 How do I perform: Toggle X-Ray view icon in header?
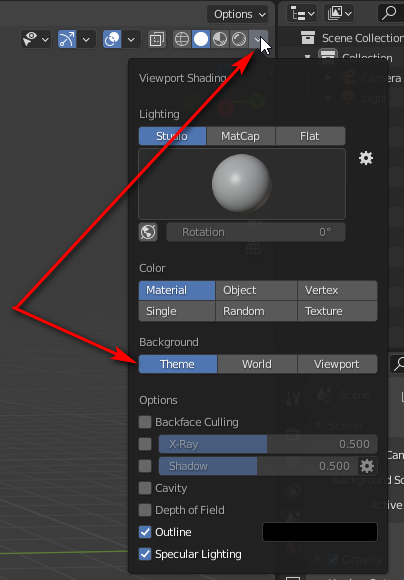pyautogui.click(x=157, y=39)
